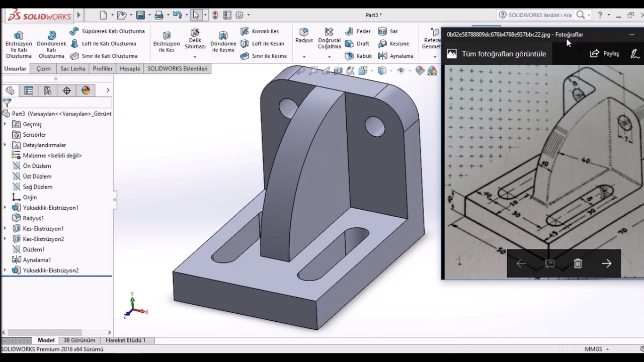Toggle the Select cursor tool
The image size is (644, 362).
tap(196, 15)
